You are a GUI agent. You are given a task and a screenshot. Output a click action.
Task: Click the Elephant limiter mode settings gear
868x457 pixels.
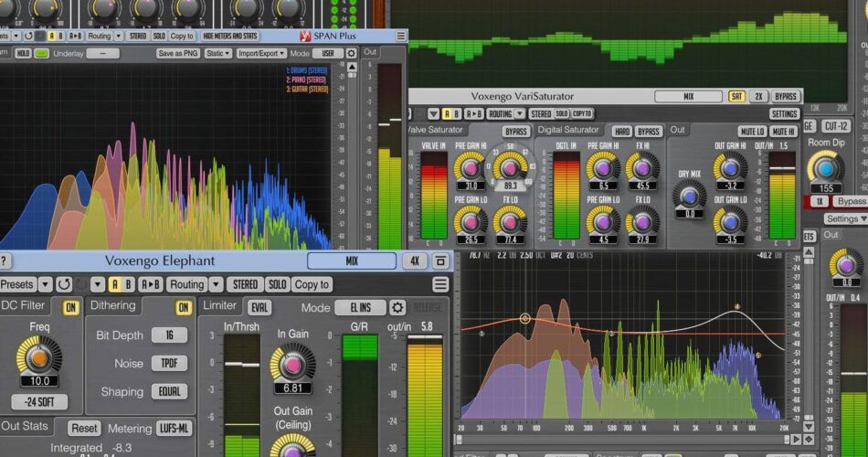coord(397,307)
